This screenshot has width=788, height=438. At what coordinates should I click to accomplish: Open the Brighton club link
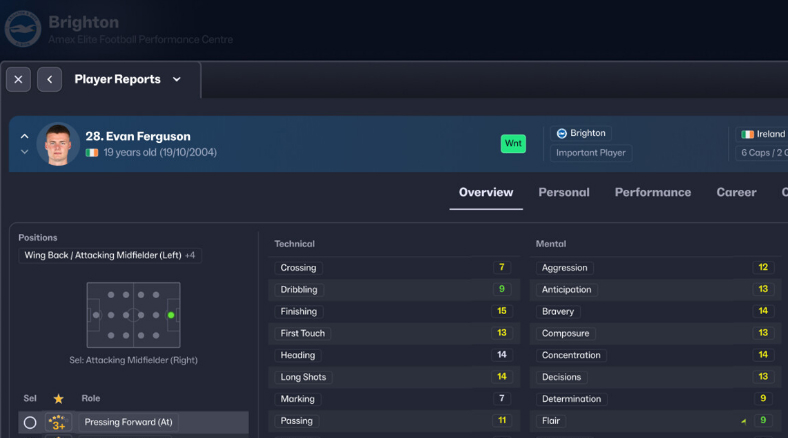click(x=581, y=133)
